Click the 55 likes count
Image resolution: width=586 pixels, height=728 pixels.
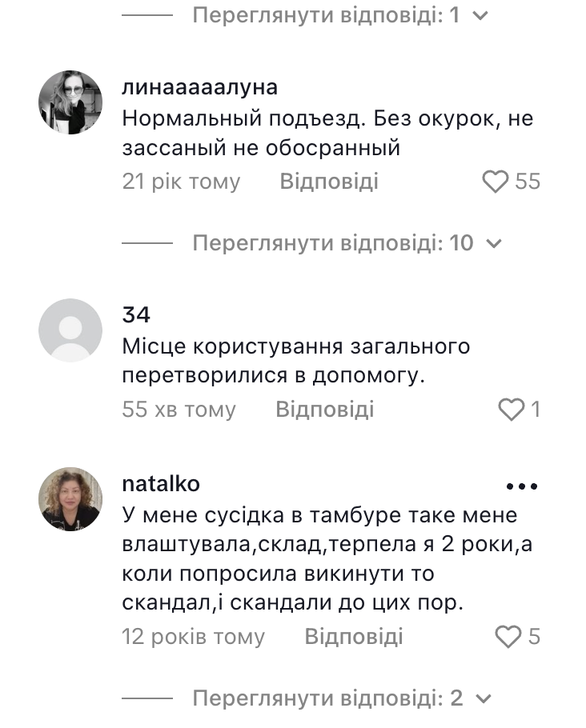(x=528, y=182)
